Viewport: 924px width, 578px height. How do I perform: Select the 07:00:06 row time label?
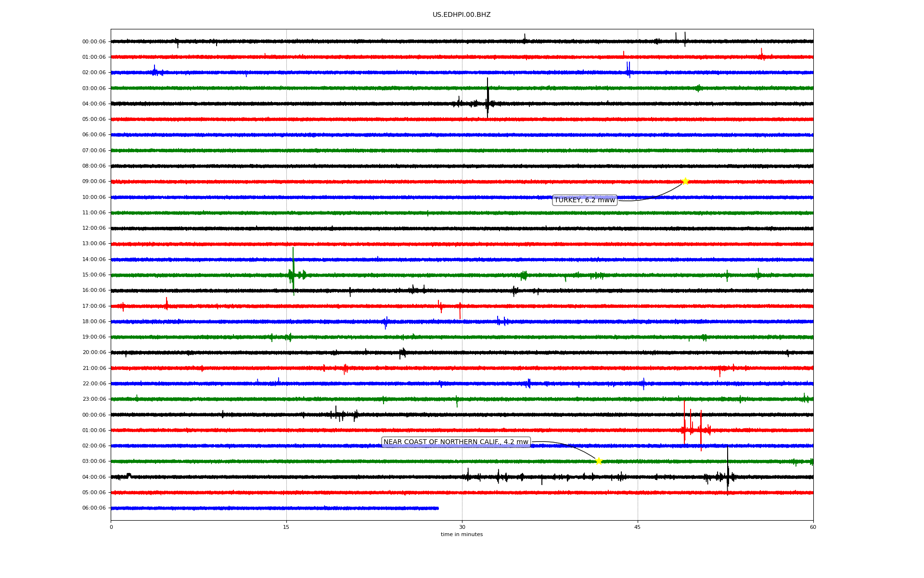pyautogui.click(x=94, y=151)
